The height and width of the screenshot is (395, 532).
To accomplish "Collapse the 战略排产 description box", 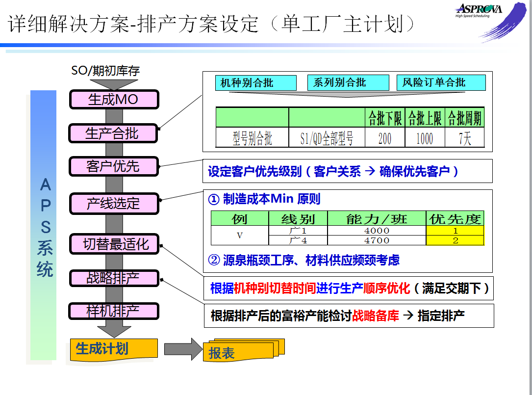I will pyautogui.click(x=348, y=289).
